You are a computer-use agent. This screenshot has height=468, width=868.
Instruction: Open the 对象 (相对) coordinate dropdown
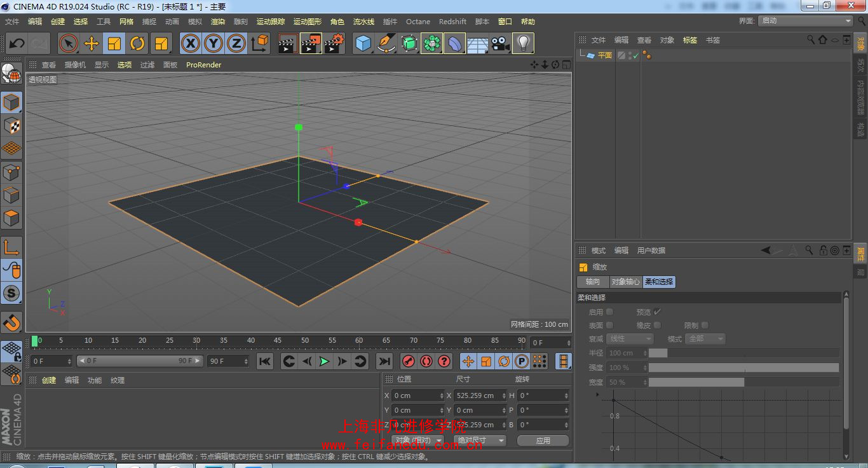coord(417,440)
